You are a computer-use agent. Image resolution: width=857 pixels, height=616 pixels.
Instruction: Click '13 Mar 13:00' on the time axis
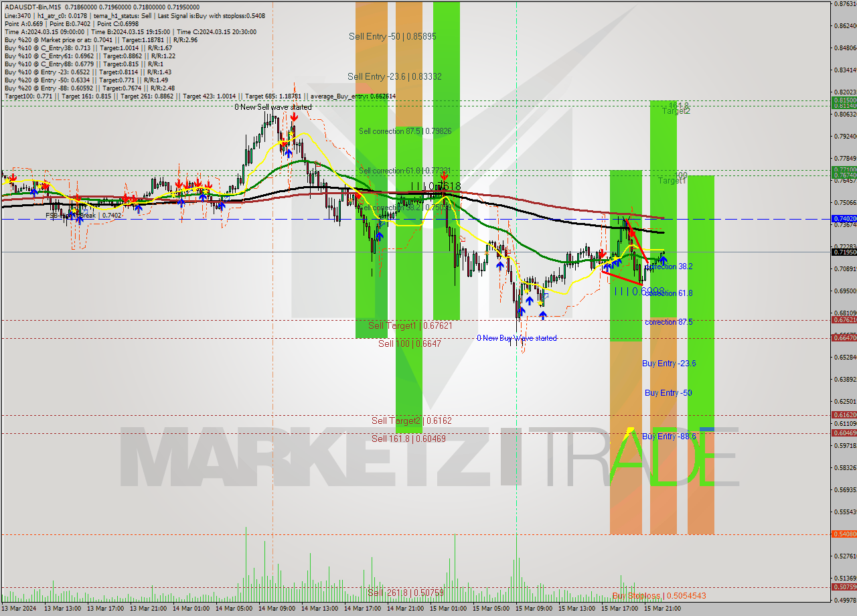point(62,609)
